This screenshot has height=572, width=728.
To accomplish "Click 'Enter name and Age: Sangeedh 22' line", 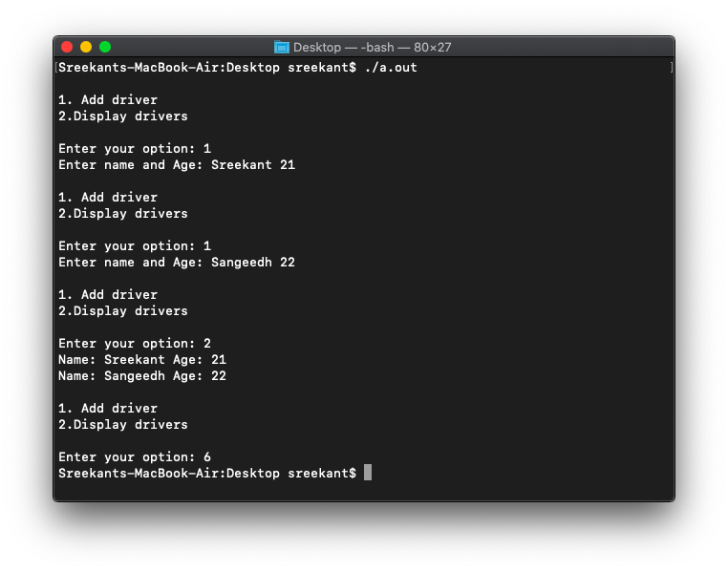I will tap(177, 262).
